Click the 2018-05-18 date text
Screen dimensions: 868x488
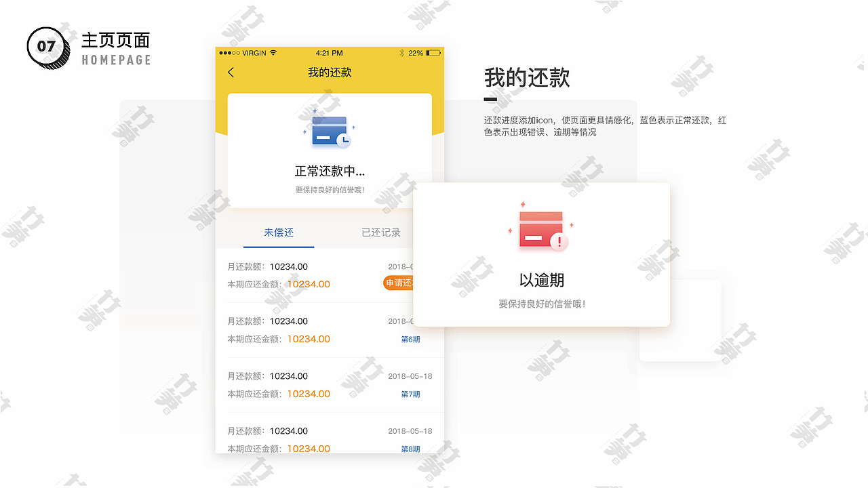click(x=409, y=375)
